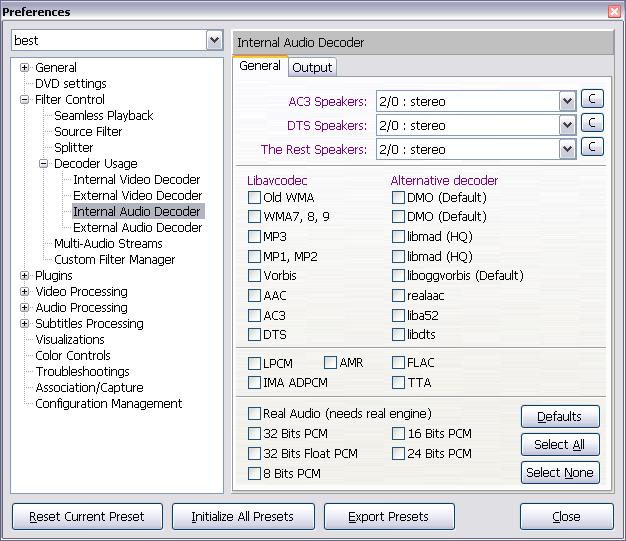Viewport: 626px width, 541px height.
Task: Expand the Audio Processing node
Action: [x=25, y=308]
